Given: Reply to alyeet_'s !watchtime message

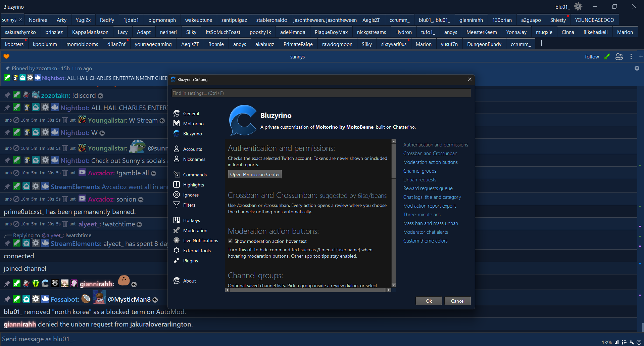Looking at the screenshot, I should [x=140, y=224].
